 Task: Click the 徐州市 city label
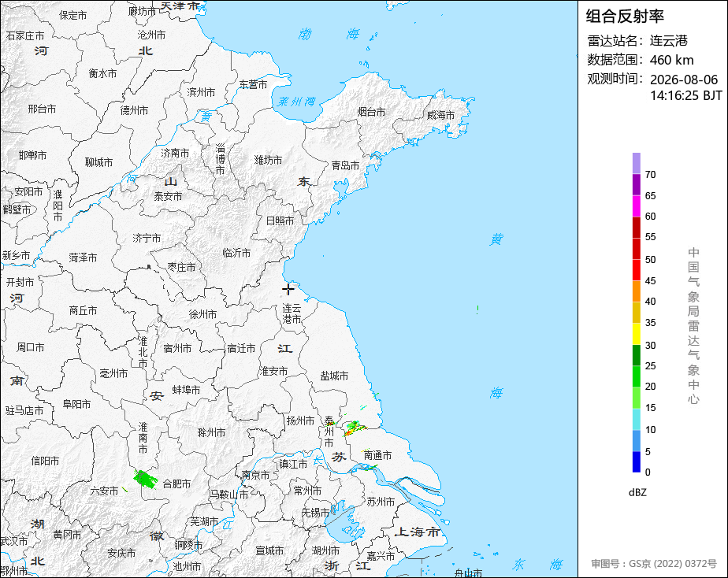point(202,314)
